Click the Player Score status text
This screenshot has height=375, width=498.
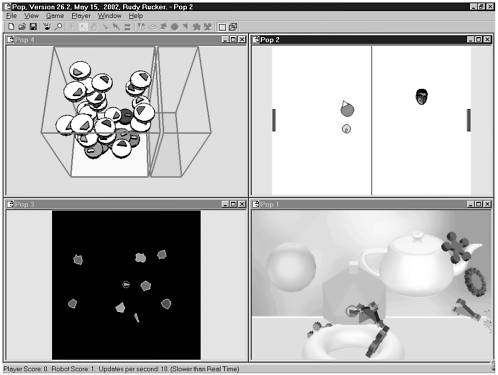25,369
